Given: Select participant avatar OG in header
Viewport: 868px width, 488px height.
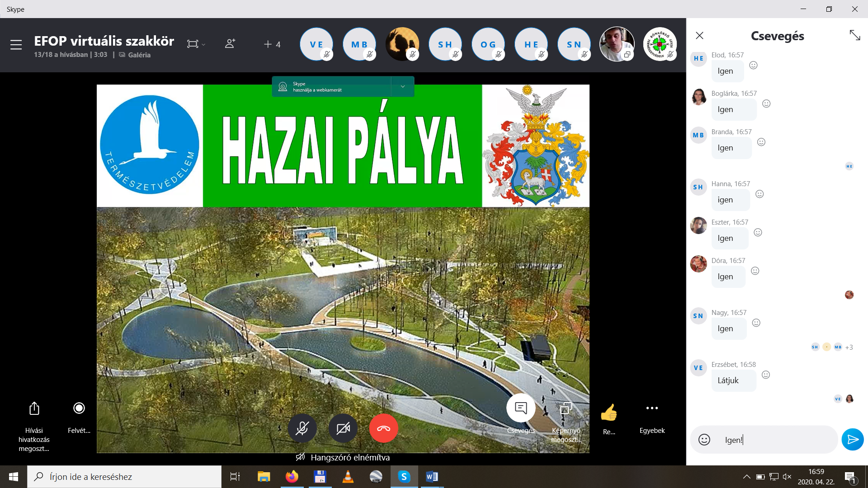Looking at the screenshot, I should pyautogui.click(x=488, y=44).
